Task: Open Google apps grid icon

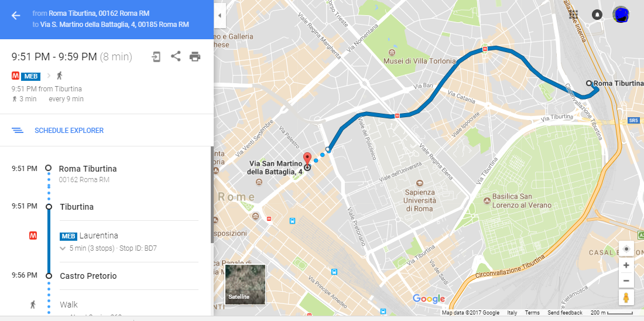Action: [x=574, y=15]
